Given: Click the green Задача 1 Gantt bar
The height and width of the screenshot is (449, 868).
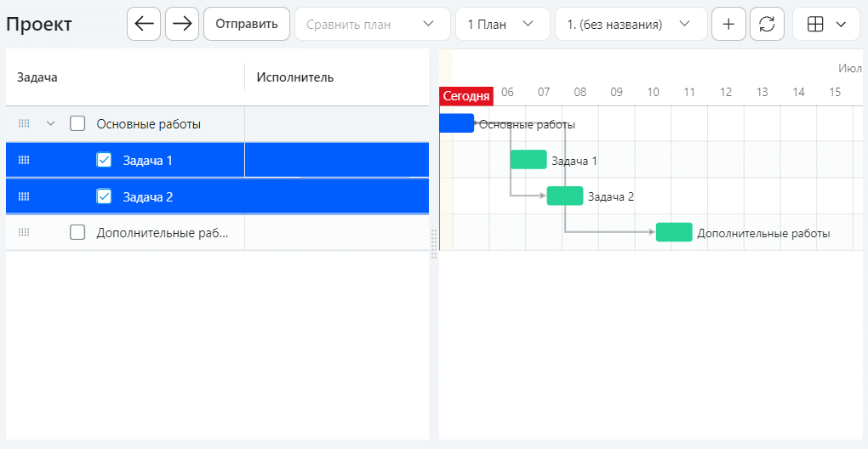Looking at the screenshot, I should 528,159.
